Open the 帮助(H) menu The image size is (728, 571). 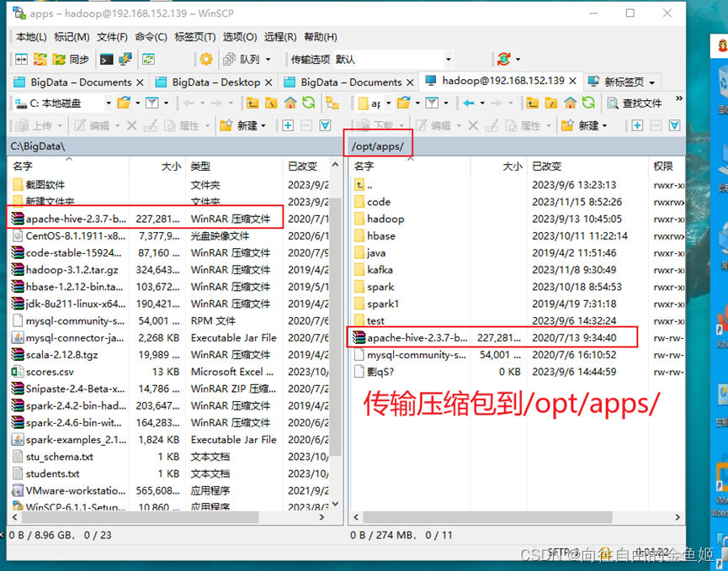[x=321, y=37]
